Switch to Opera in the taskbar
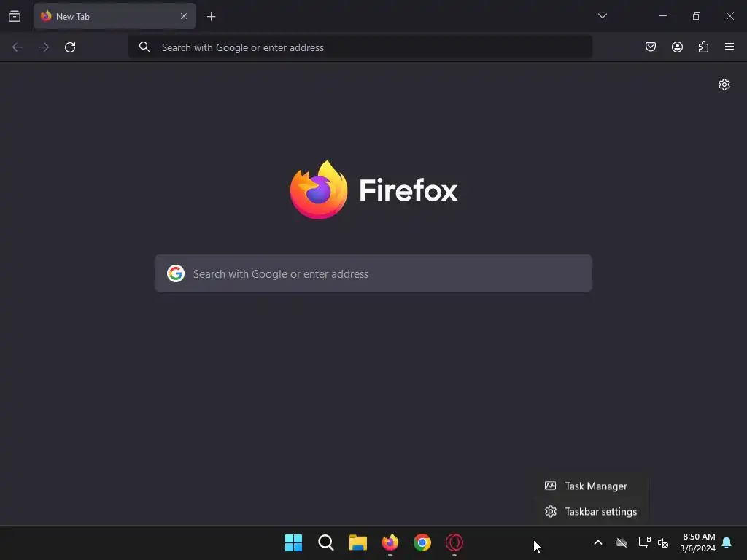Viewport: 747px width, 560px height. (x=454, y=542)
